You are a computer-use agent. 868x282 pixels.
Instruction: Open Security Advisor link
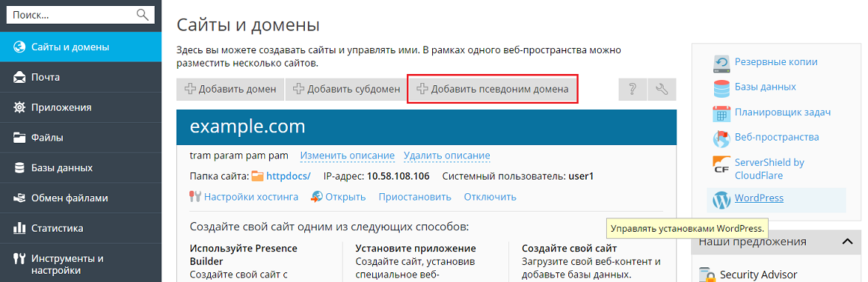point(758,275)
